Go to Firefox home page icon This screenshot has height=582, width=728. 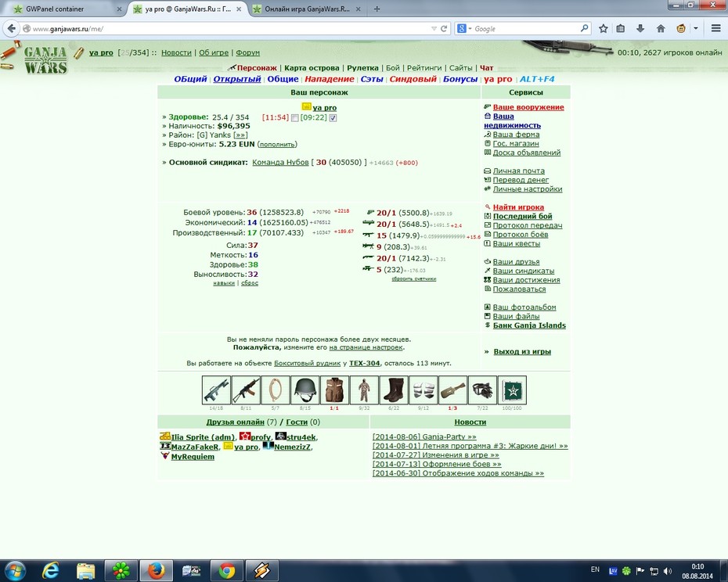tap(661, 29)
